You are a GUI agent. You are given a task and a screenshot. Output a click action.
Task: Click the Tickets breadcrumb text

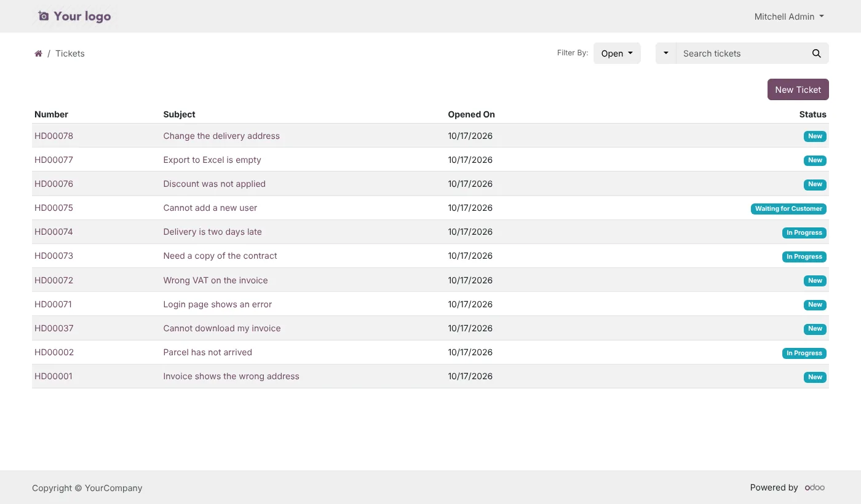(x=70, y=53)
